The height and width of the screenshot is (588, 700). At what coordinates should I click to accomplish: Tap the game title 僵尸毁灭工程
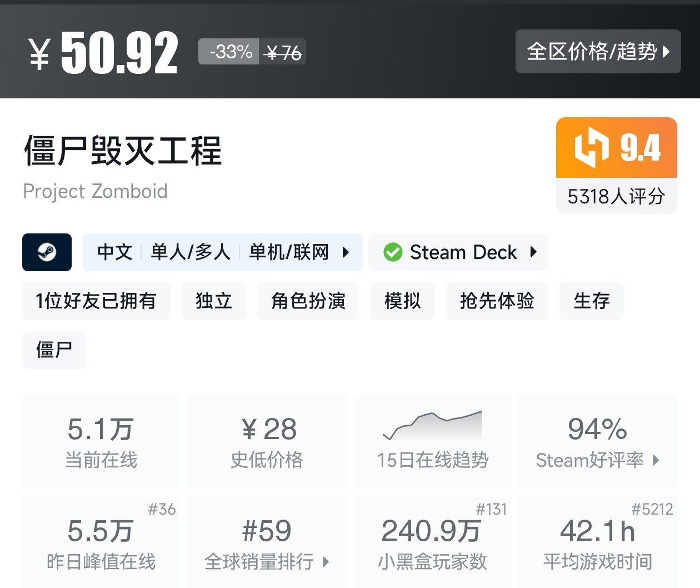pos(123,150)
